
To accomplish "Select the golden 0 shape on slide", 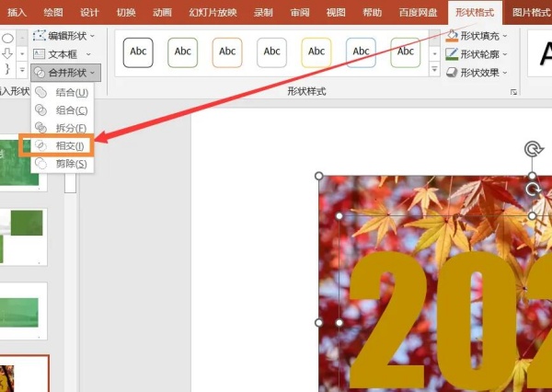I will tap(477, 319).
